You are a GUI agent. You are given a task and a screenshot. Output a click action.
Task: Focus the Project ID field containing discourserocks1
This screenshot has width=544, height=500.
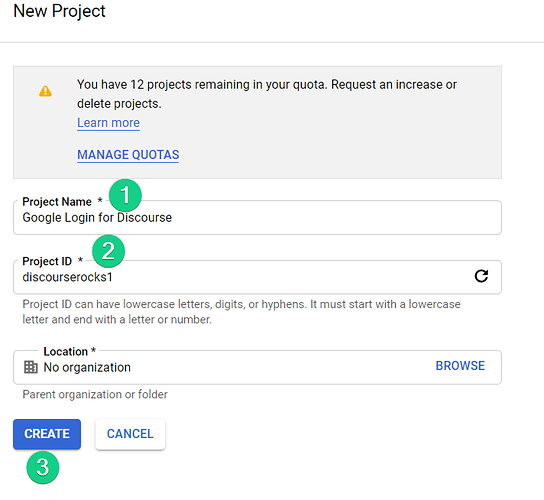click(x=257, y=277)
